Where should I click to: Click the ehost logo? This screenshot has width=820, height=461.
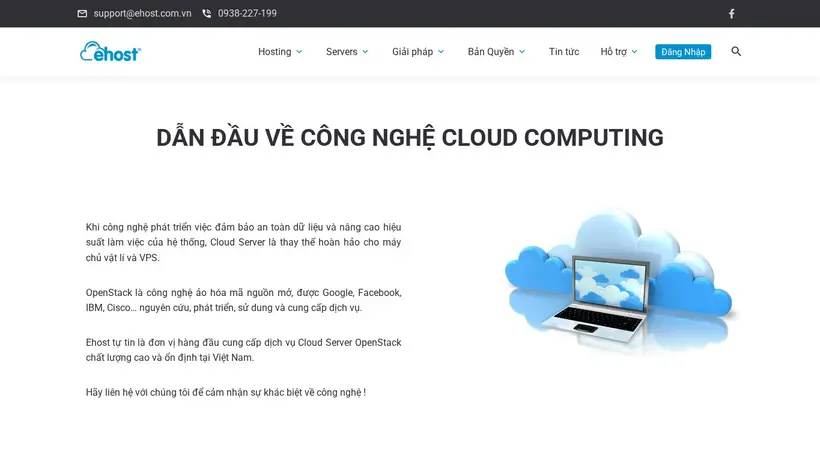click(110, 51)
